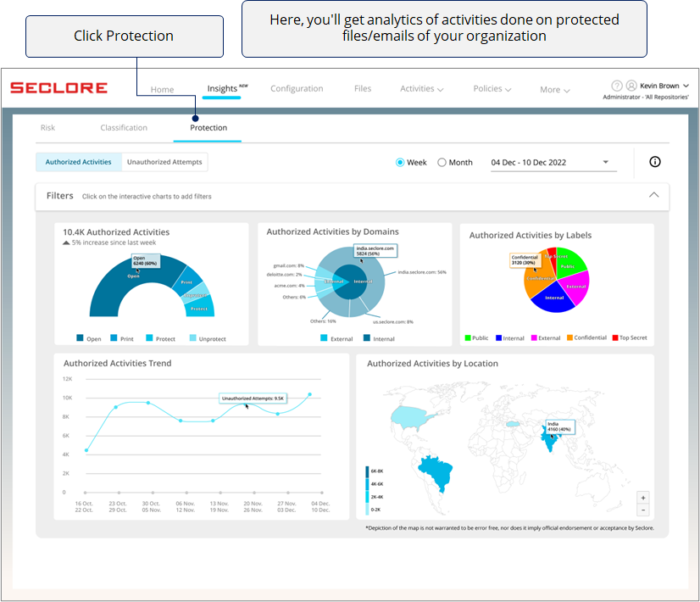Zoom out on the location map

(x=643, y=510)
